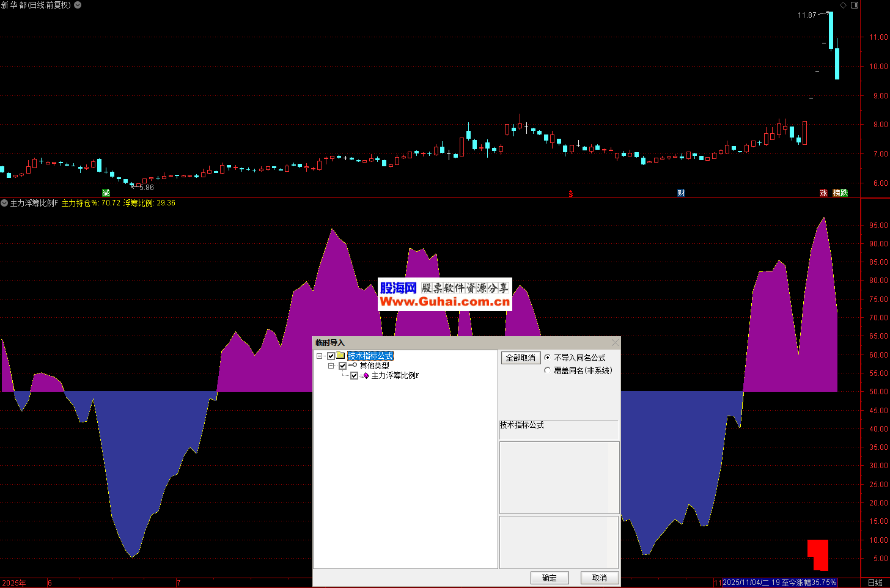Click the orange 榜 marker icon

pyautogui.click(x=837, y=193)
